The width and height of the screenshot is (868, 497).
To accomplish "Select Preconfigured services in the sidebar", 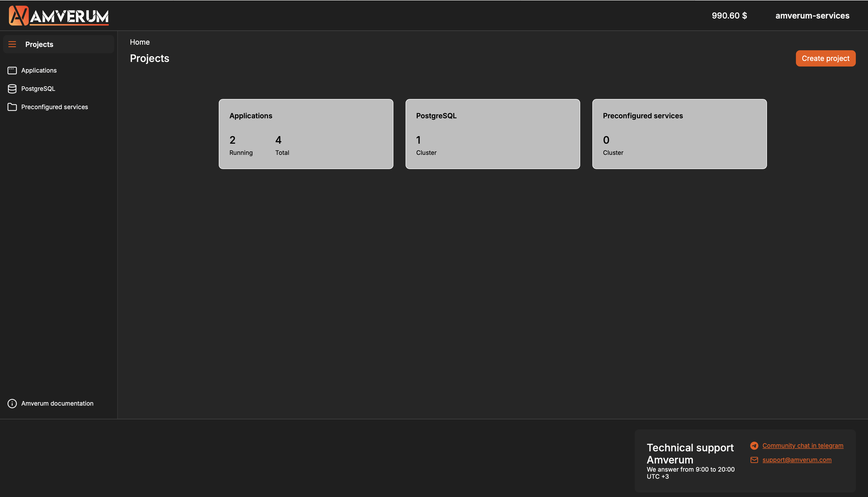I will 55,107.
